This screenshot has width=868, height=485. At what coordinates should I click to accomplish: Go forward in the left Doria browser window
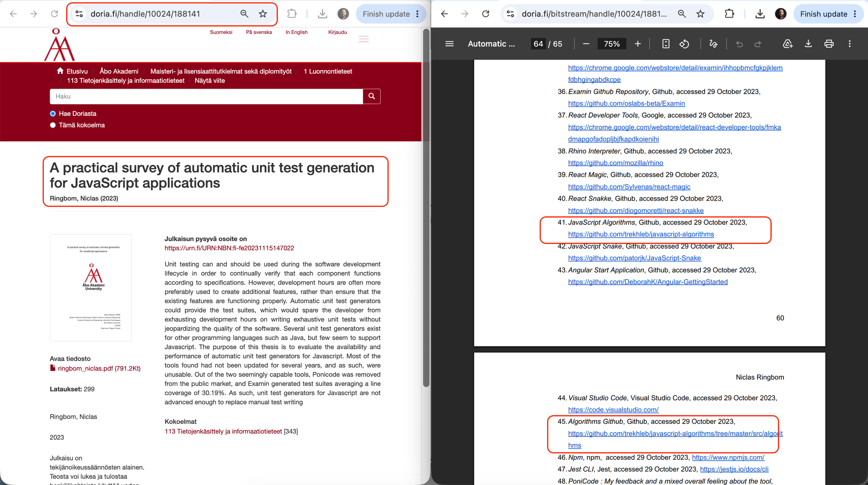(x=33, y=14)
